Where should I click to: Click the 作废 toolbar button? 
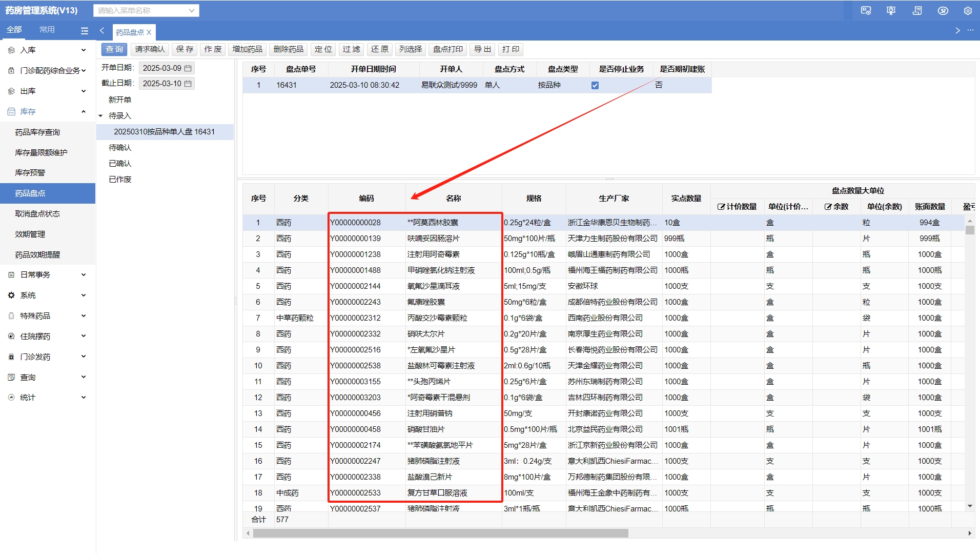213,49
